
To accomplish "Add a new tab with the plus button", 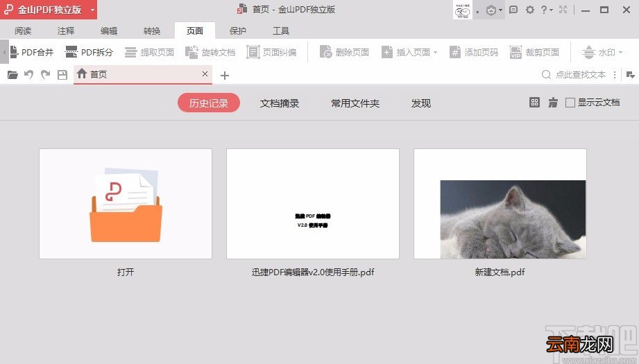I will 225,76.
